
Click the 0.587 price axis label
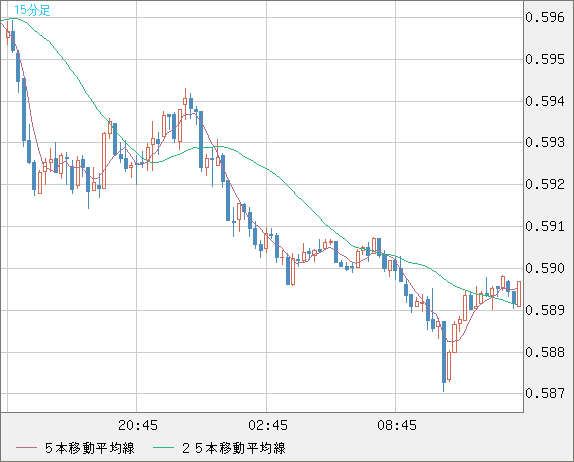545,394
